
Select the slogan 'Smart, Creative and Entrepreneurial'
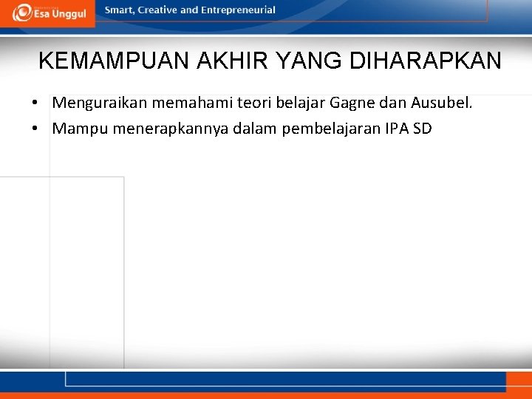pos(190,10)
